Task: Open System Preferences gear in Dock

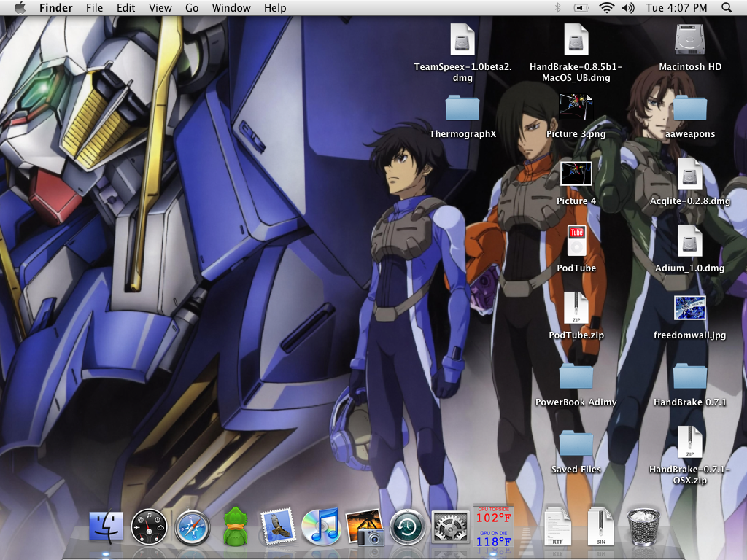Action: pyautogui.click(x=450, y=527)
